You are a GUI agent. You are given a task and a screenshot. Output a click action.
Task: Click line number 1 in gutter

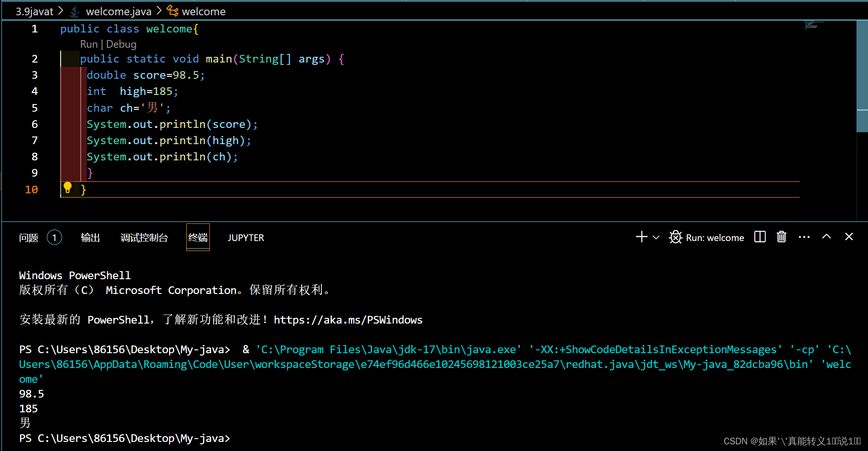(x=34, y=29)
